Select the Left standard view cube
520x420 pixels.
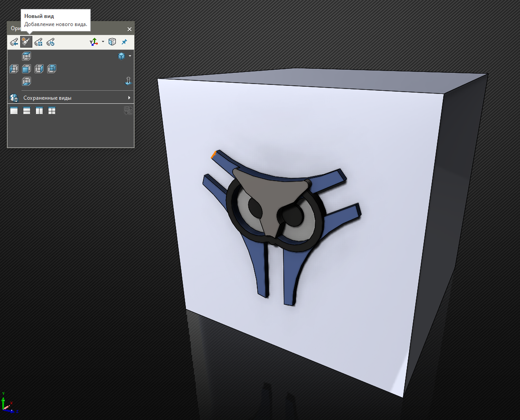pos(14,69)
